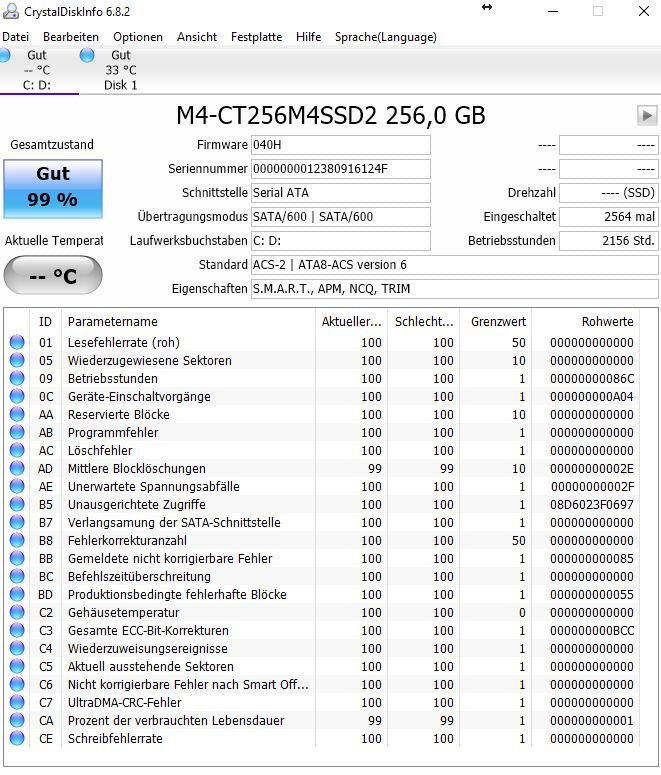661x775 pixels.
Task: Click status orb of Befehlszeitüberschreitung row
Action: (17, 576)
